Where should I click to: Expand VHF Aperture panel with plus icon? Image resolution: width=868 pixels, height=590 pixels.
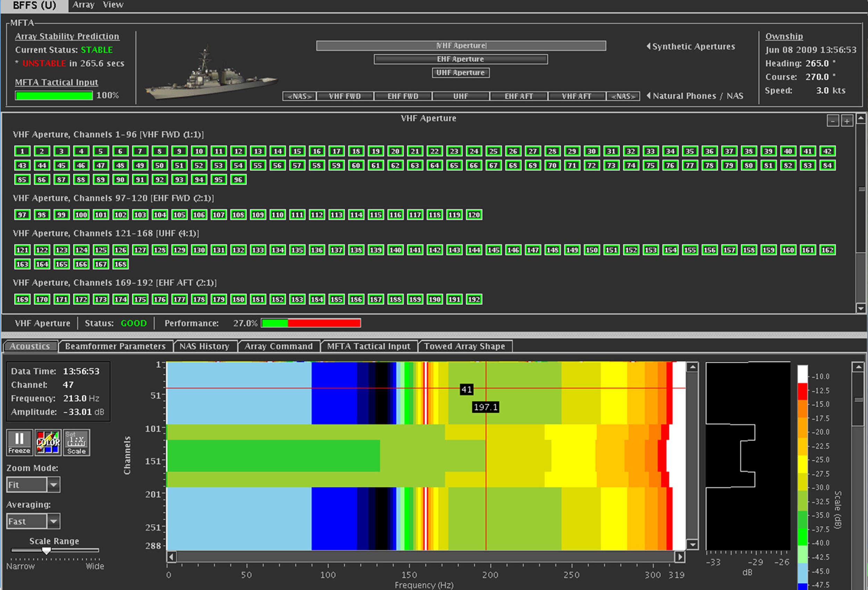coord(847,121)
